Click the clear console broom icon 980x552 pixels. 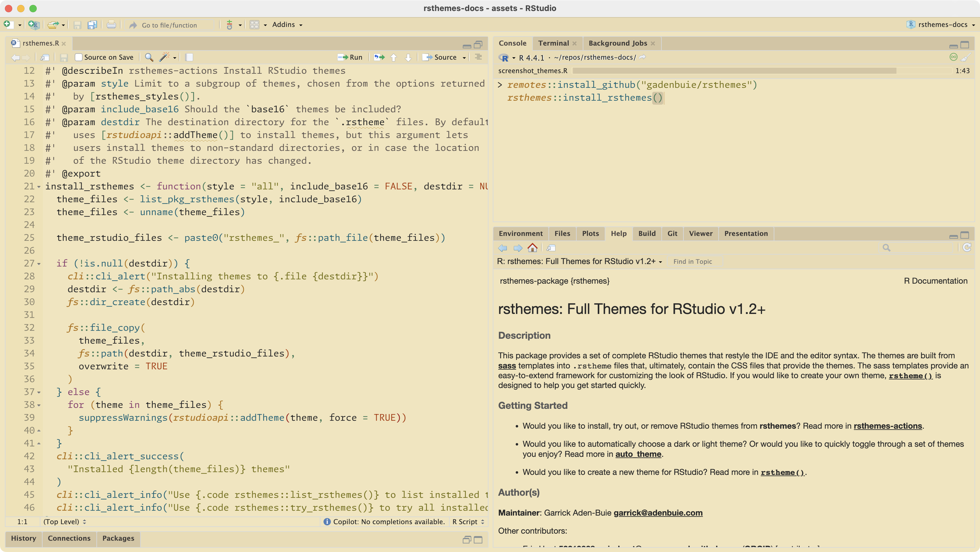tap(966, 58)
